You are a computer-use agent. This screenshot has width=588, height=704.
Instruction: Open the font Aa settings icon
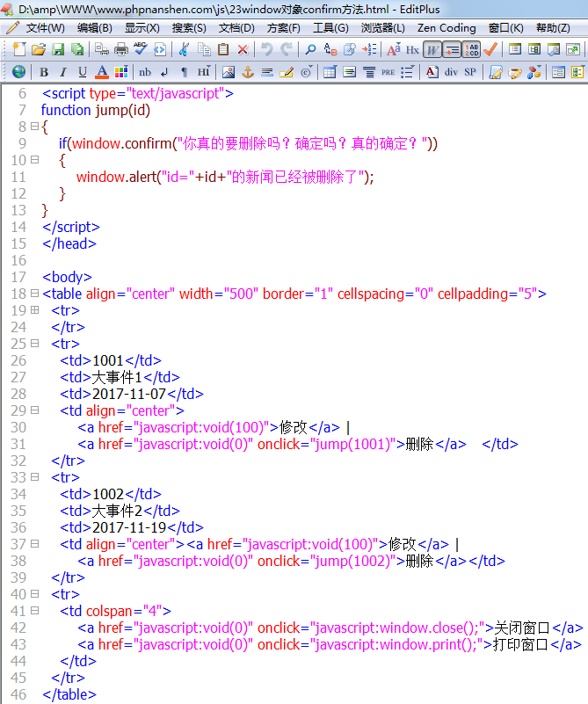(x=394, y=49)
